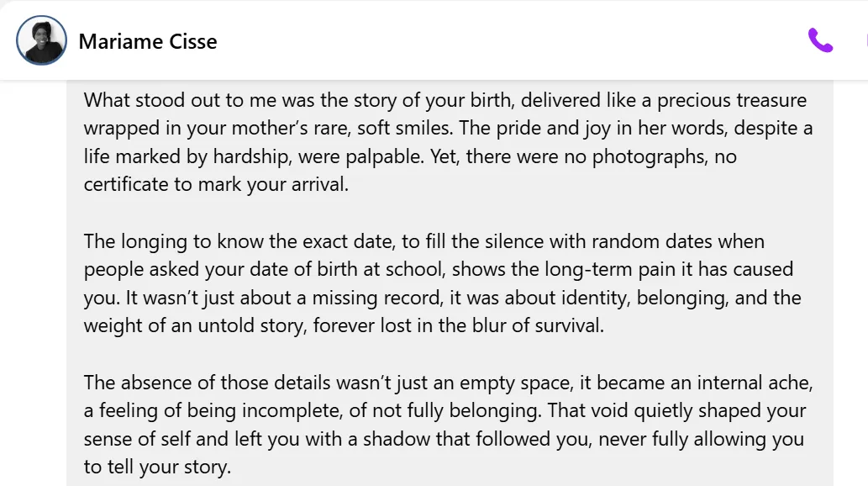Open Mariame Cisse's profile picture
868x486 pixels.
(x=41, y=40)
